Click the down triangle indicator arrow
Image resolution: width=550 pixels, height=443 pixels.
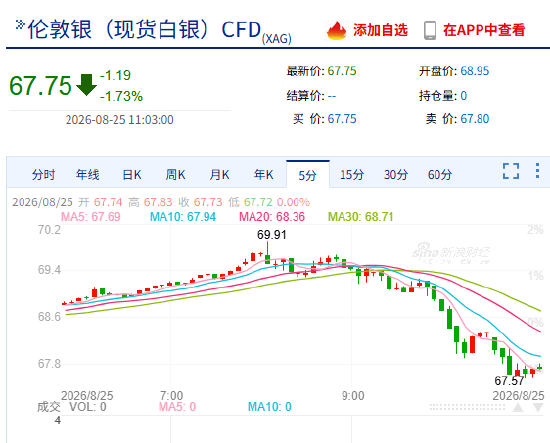[538, 407]
